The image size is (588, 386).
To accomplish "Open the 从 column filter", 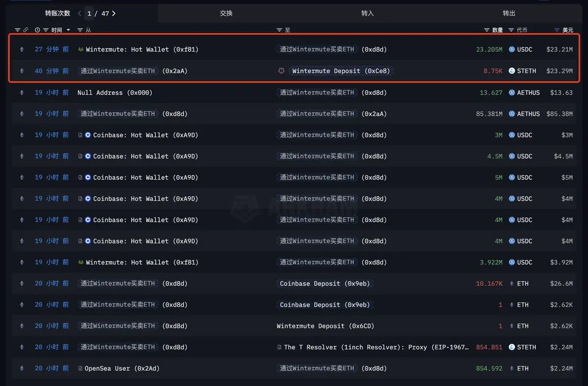I will (80, 30).
